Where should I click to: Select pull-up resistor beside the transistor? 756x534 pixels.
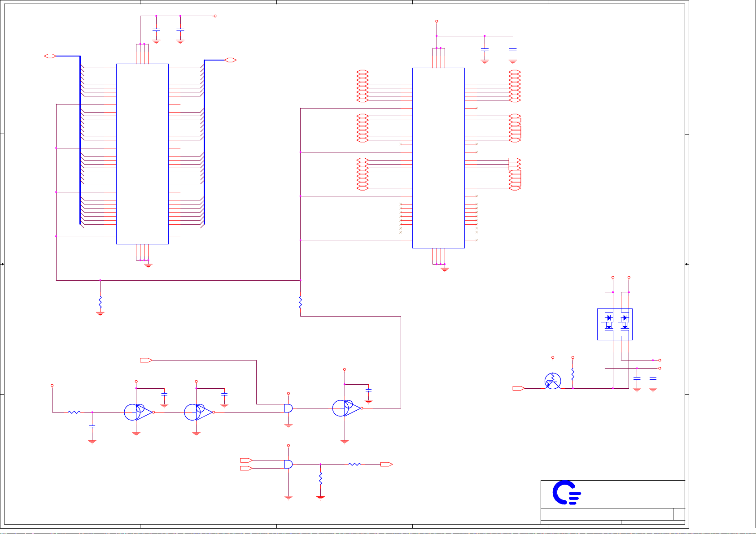pos(573,375)
